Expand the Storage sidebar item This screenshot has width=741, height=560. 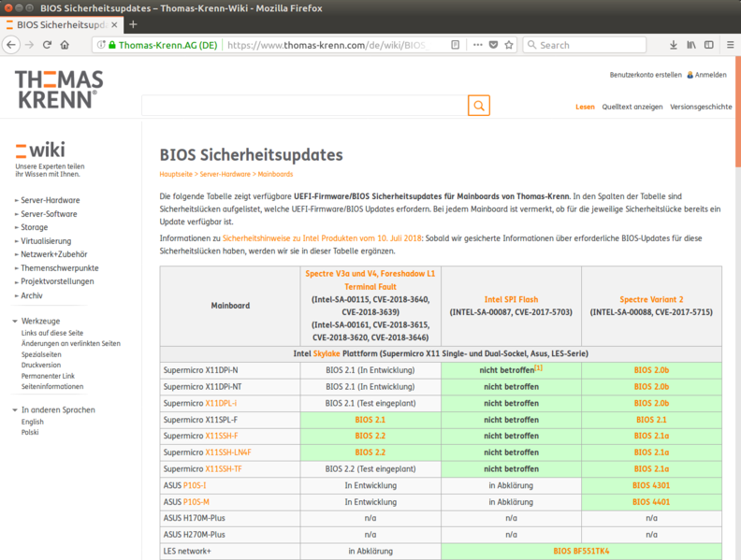click(34, 227)
